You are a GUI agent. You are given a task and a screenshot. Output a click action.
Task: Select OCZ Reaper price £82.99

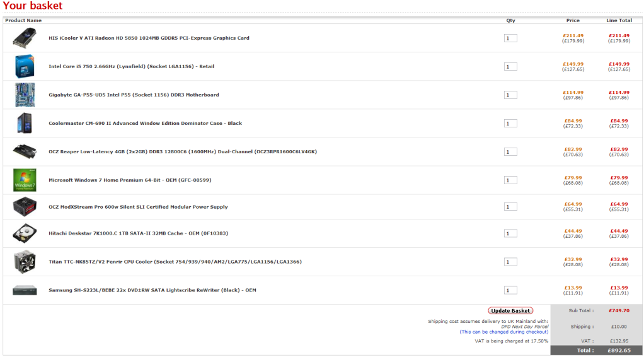click(573, 149)
